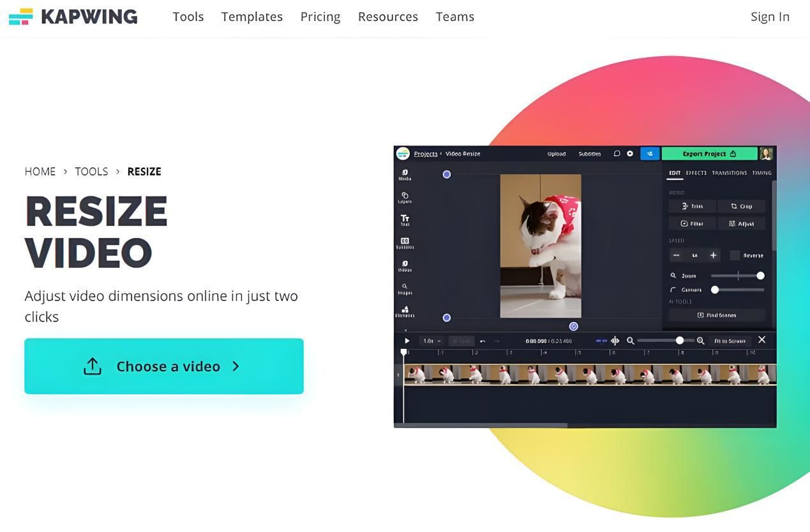Open the comments speech-bubble icon
The width and height of the screenshot is (810, 532).
point(617,154)
